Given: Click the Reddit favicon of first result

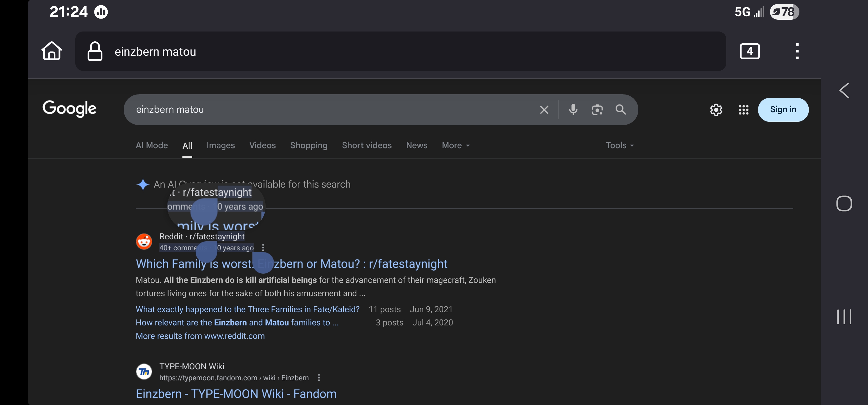Looking at the screenshot, I should click(x=144, y=241).
